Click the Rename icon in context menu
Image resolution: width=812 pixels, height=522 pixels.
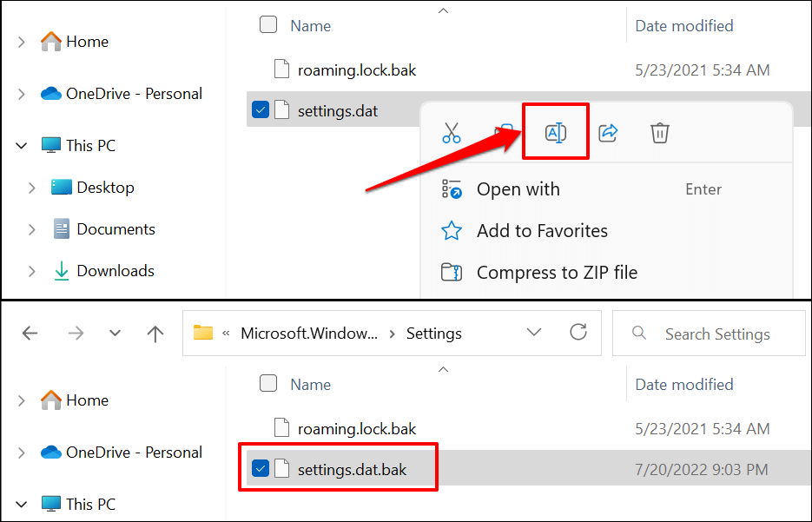(x=555, y=133)
